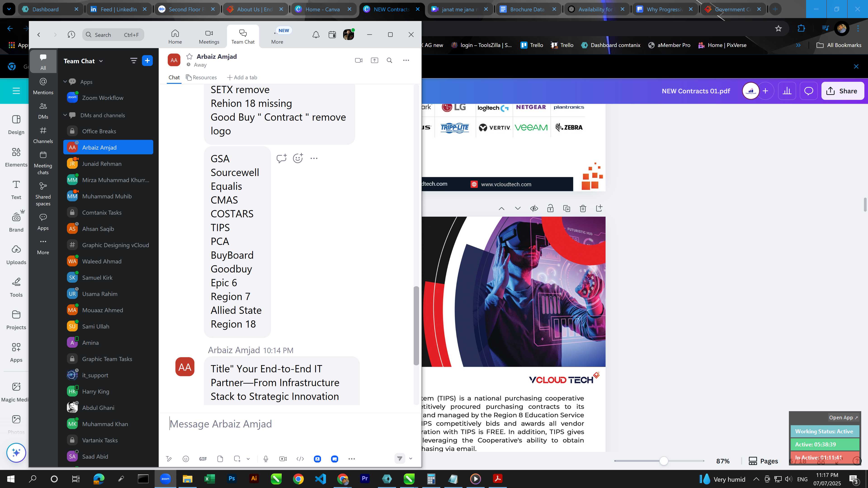The width and height of the screenshot is (868, 488).
Task: Open Canva comments icon
Action: coord(809,91)
